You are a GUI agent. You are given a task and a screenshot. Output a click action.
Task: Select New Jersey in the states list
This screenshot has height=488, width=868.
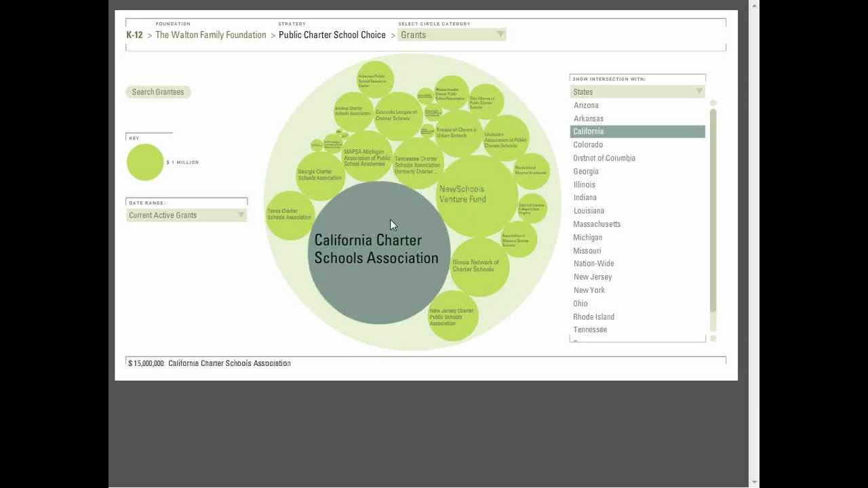tap(593, 277)
